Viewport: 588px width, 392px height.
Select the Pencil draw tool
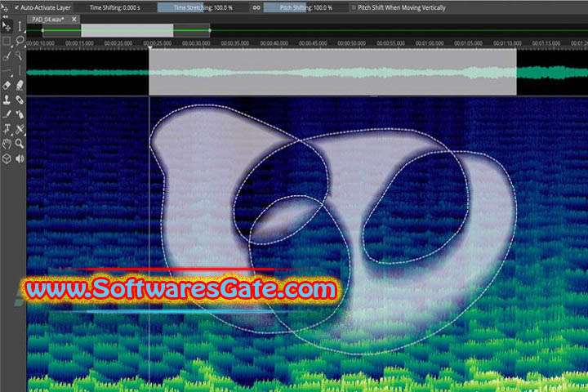[7, 114]
